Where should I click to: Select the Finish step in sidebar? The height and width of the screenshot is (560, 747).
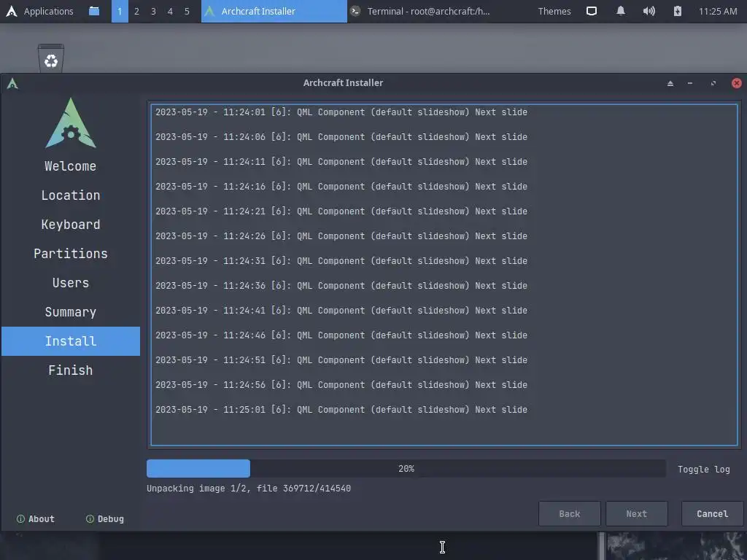71,370
